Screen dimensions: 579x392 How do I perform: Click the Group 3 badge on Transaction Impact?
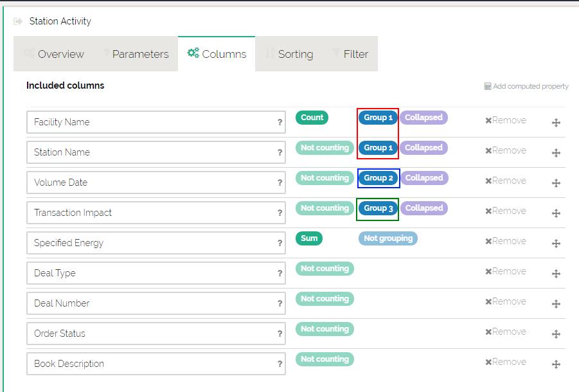378,208
